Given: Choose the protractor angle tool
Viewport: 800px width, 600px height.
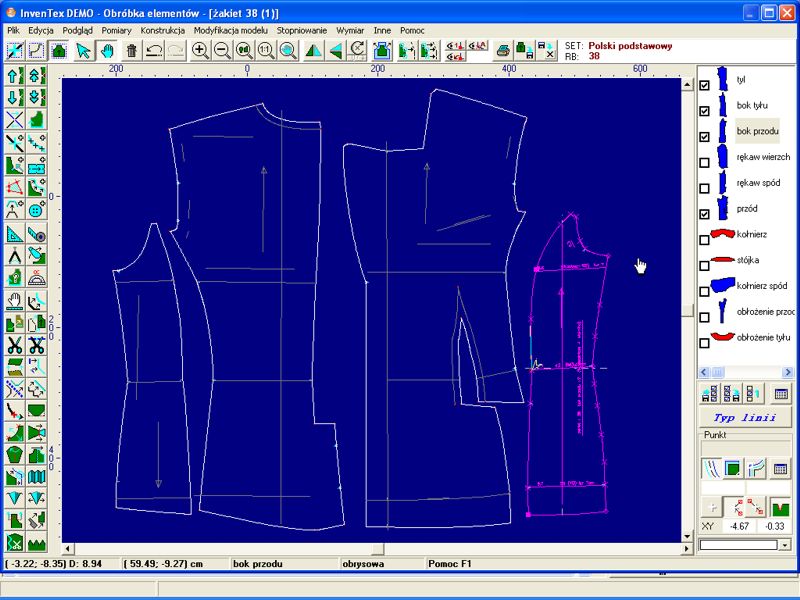Looking at the screenshot, I should (36, 277).
